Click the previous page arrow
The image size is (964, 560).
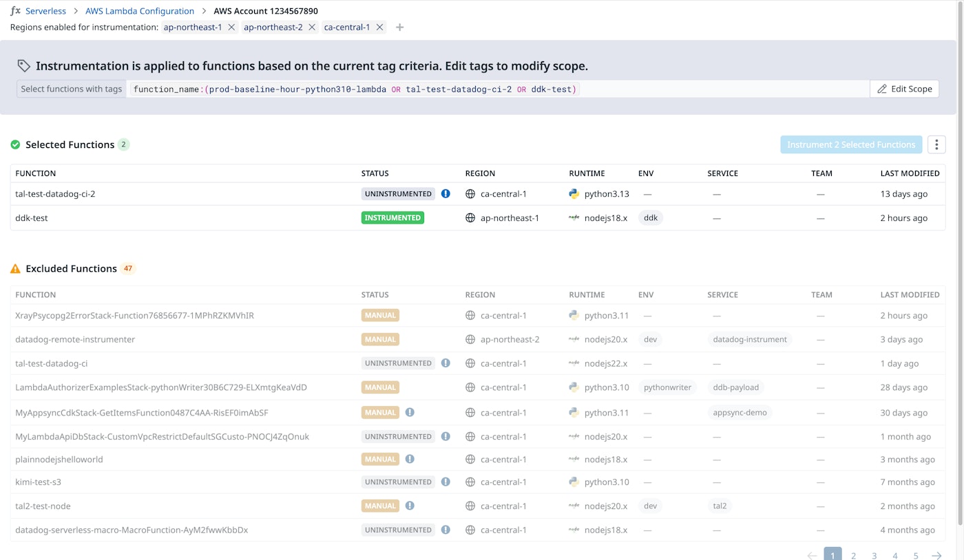pos(812,556)
